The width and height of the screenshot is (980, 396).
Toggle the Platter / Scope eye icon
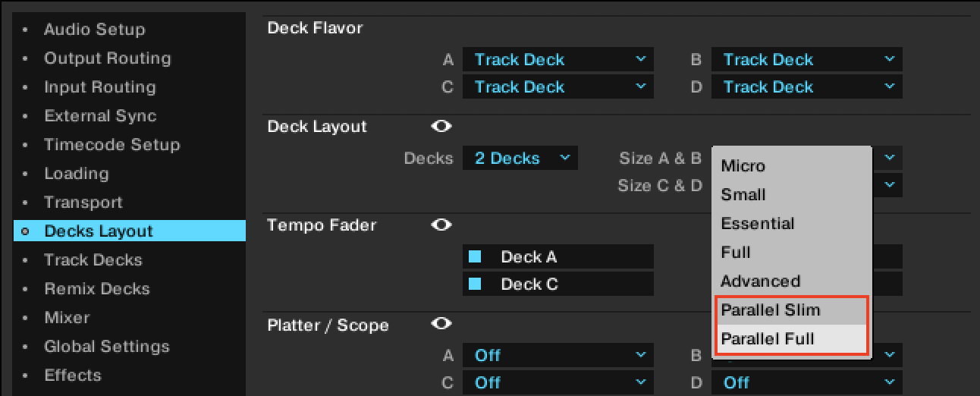pyautogui.click(x=441, y=325)
